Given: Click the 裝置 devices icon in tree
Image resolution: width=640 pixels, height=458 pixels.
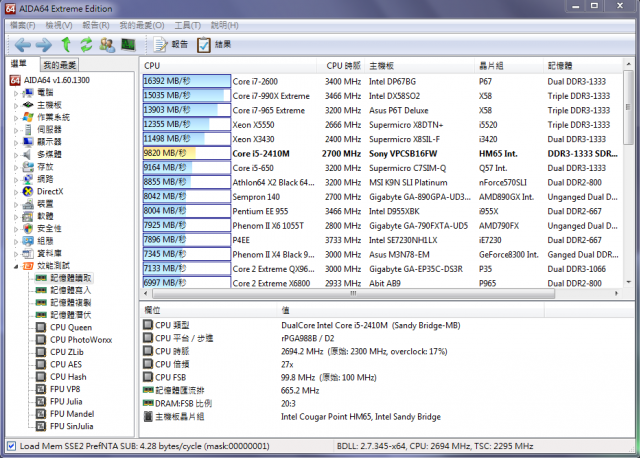Looking at the screenshot, I should (28, 204).
